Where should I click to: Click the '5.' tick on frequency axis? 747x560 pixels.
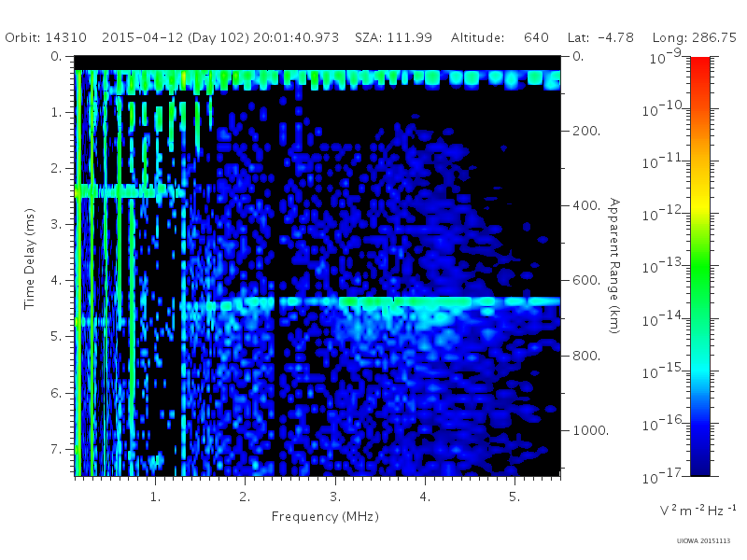click(514, 497)
